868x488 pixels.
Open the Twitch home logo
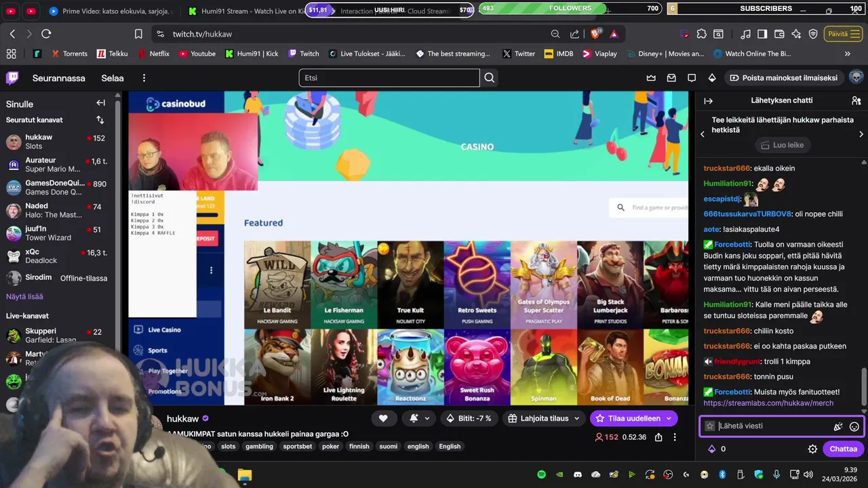coord(12,78)
